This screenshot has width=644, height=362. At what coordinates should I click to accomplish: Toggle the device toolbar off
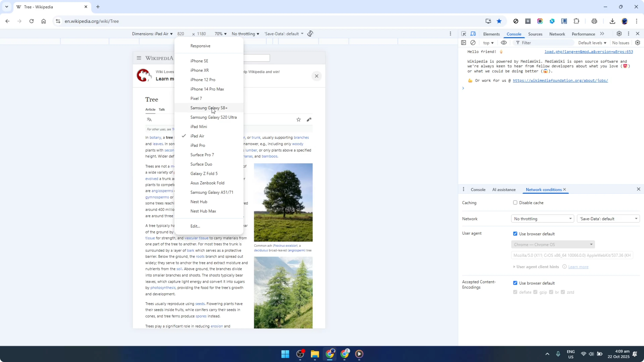click(x=473, y=34)
